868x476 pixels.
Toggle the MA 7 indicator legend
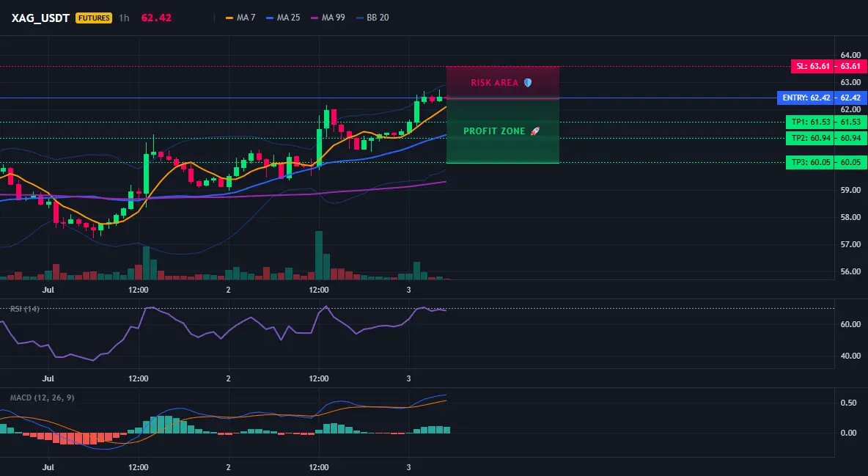tap(240, 18)
